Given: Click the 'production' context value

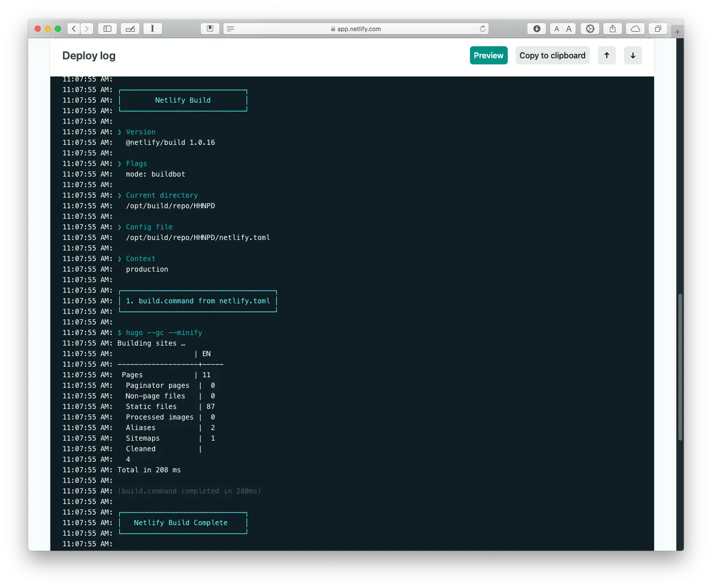Looking at the screenshot, I should click(x=147, y=269).
